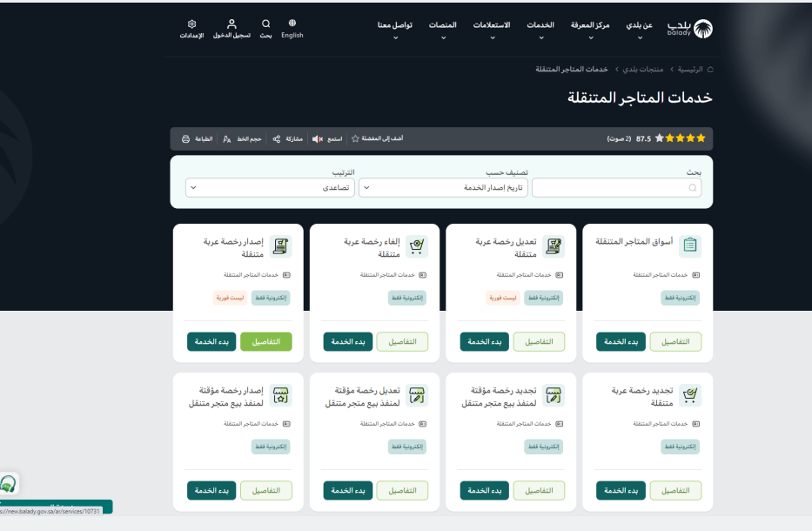Click ليست فورية tag on إصدار رخصة عربة card

point(230,298)
